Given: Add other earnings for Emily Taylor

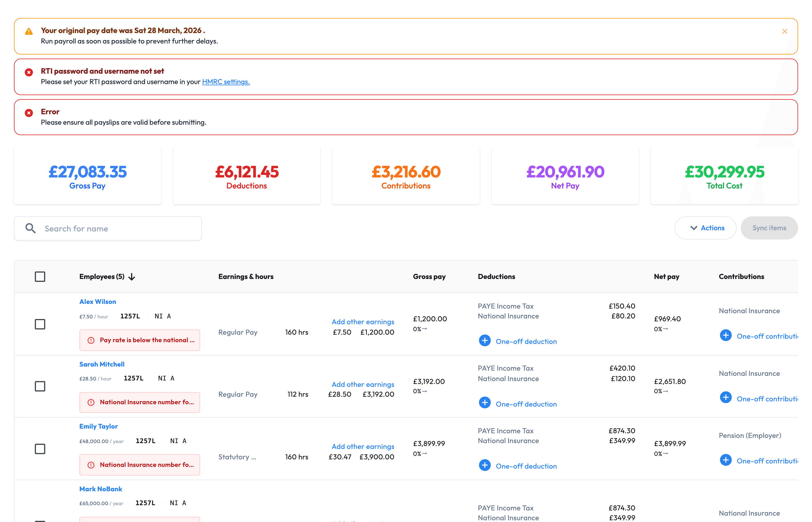Looking at the screenshot, I should 362,446.
